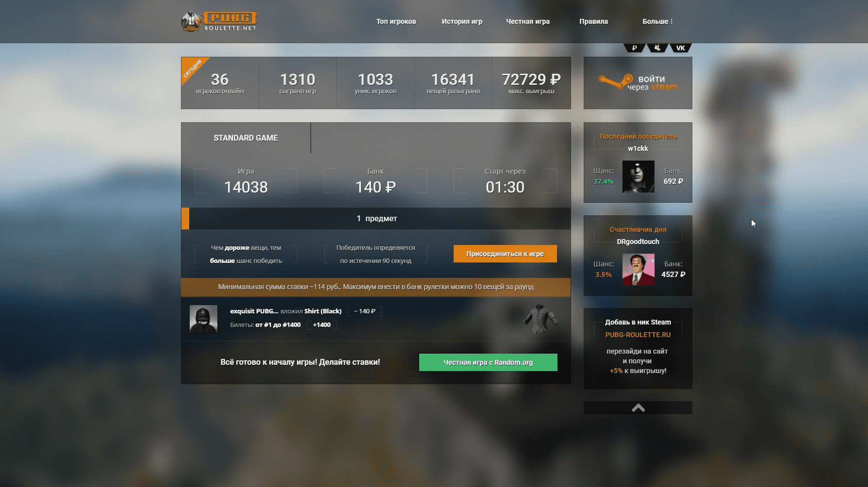The image size is (868, 487).
Task: Click the Shirt (Black) item image
Action: [x=541, y=319]
